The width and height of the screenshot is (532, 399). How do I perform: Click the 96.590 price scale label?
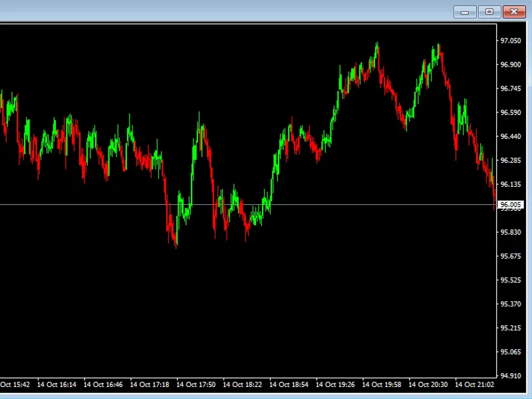pyautogui.click(x=511, y=112)
